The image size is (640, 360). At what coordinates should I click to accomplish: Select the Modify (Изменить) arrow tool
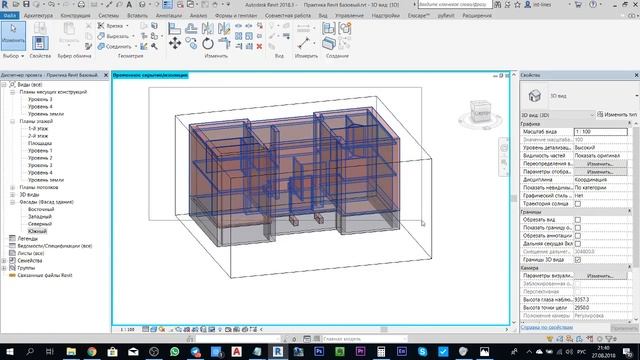click(x=13, y=36)
